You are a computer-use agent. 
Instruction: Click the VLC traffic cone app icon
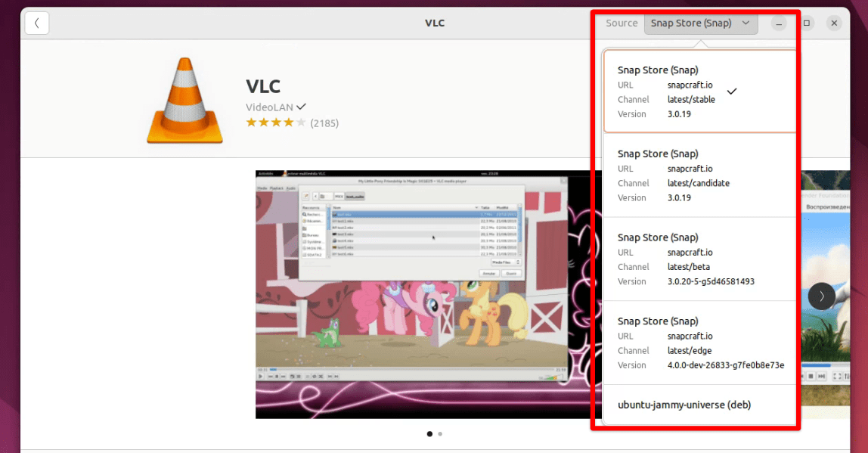point(185,101)
